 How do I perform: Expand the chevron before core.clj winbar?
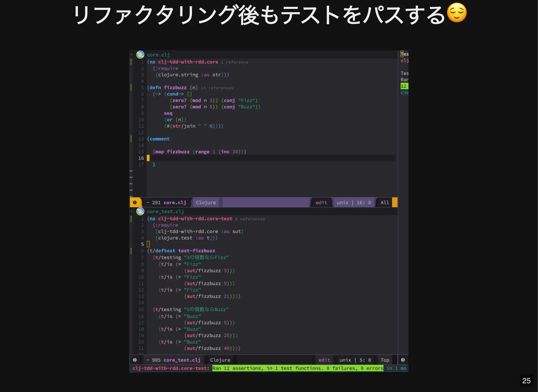pyautogui.click(x=132, y=55)
